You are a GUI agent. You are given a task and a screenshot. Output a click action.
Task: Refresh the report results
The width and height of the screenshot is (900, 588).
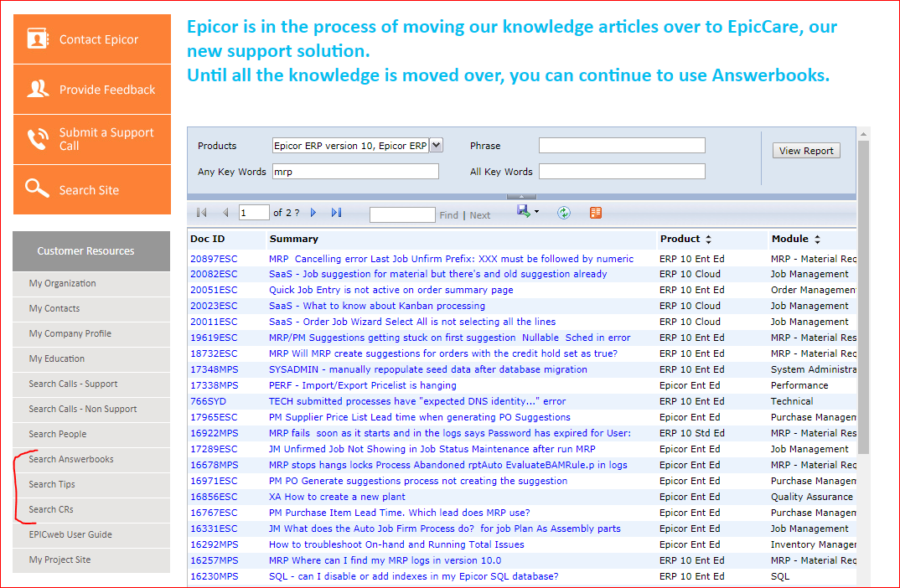tap(564, 213)
